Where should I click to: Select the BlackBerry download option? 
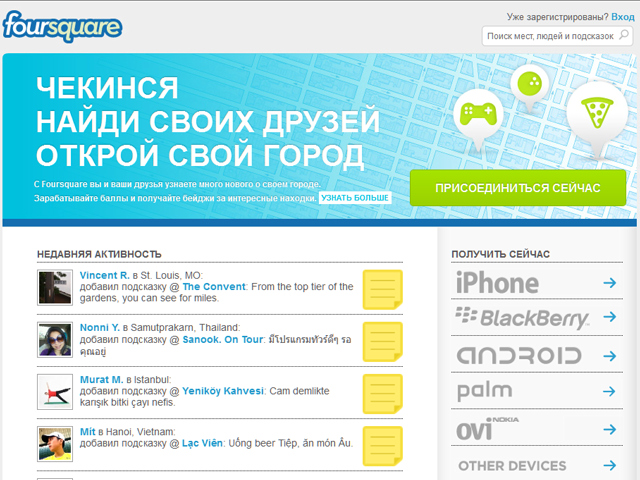point(535,319)
